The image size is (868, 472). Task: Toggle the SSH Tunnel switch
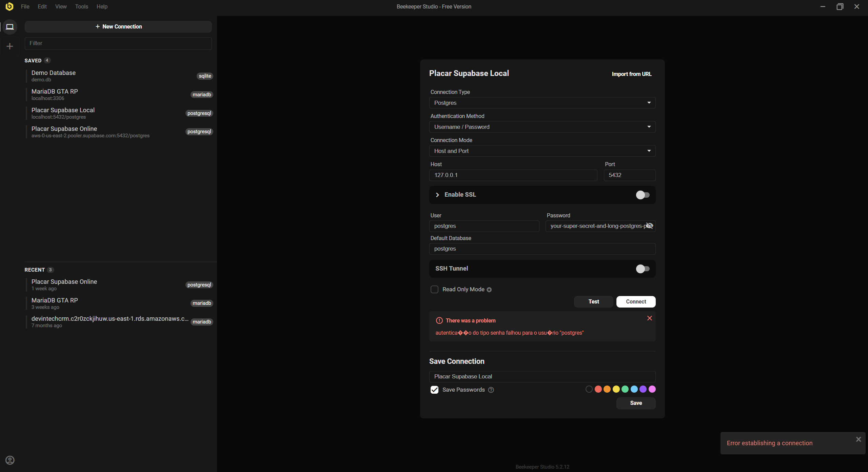(643, 269)
